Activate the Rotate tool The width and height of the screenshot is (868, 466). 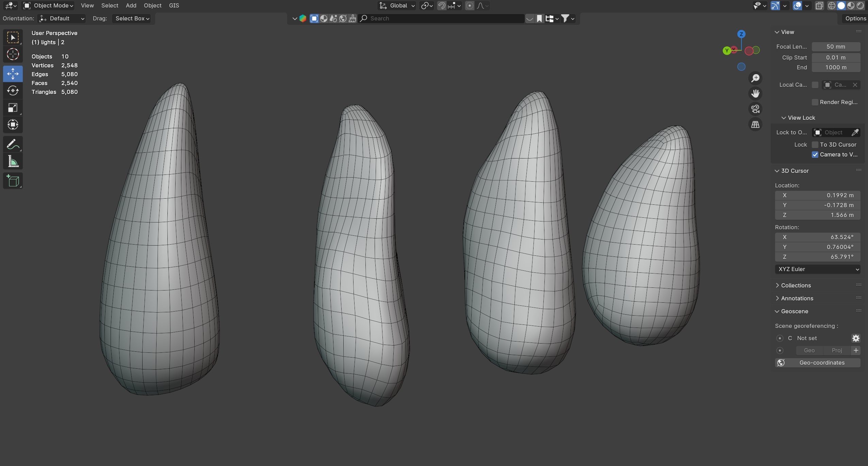[x=13, y=90]
